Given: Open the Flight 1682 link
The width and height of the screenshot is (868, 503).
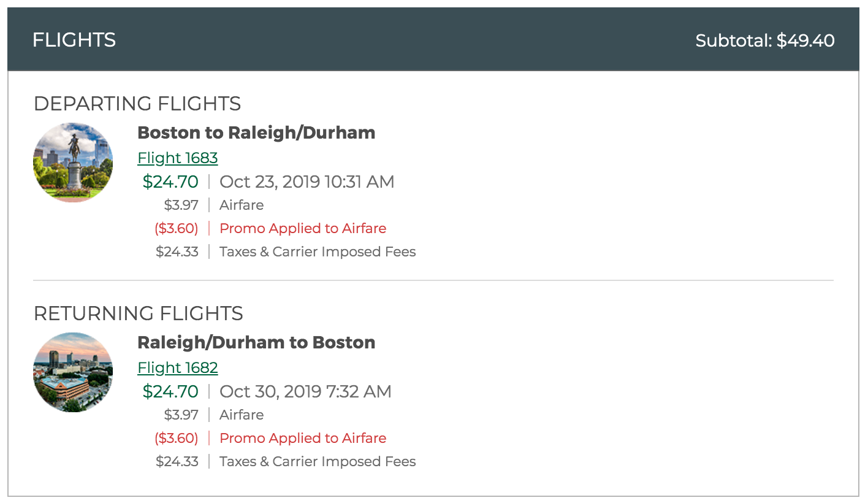Looking at the screenshot, I should point(178,368).
